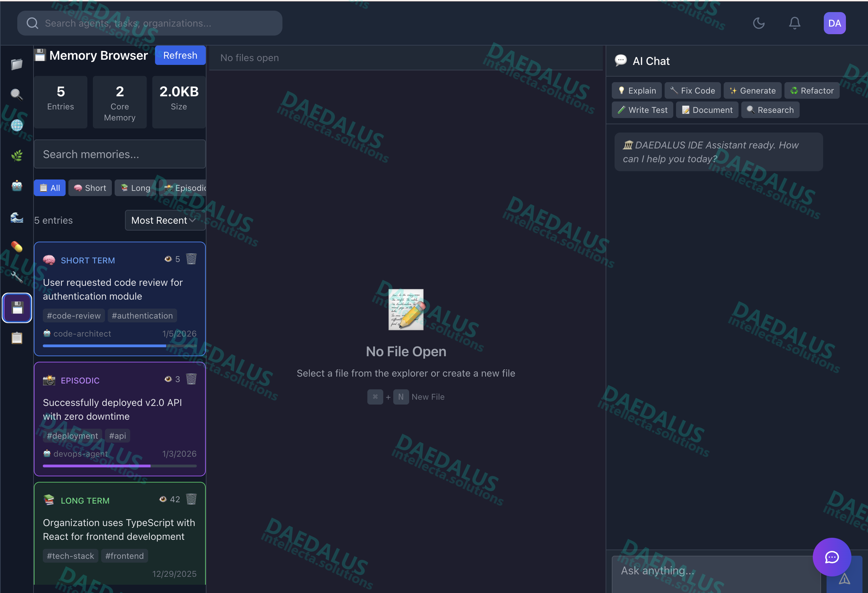Click the devops-agent agent label

click(76, 454)
